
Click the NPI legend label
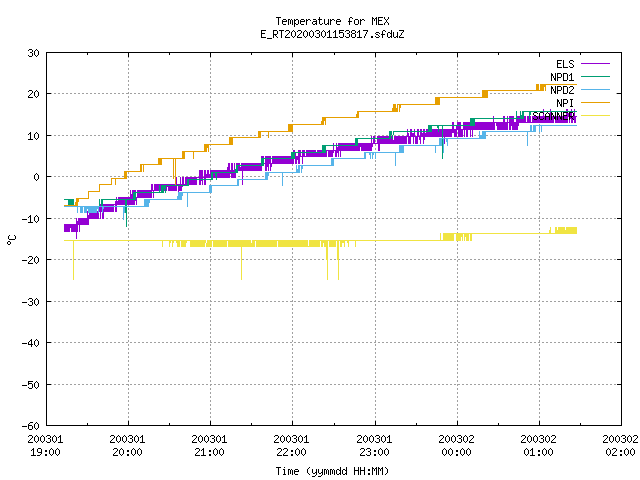tap(565, 103)
